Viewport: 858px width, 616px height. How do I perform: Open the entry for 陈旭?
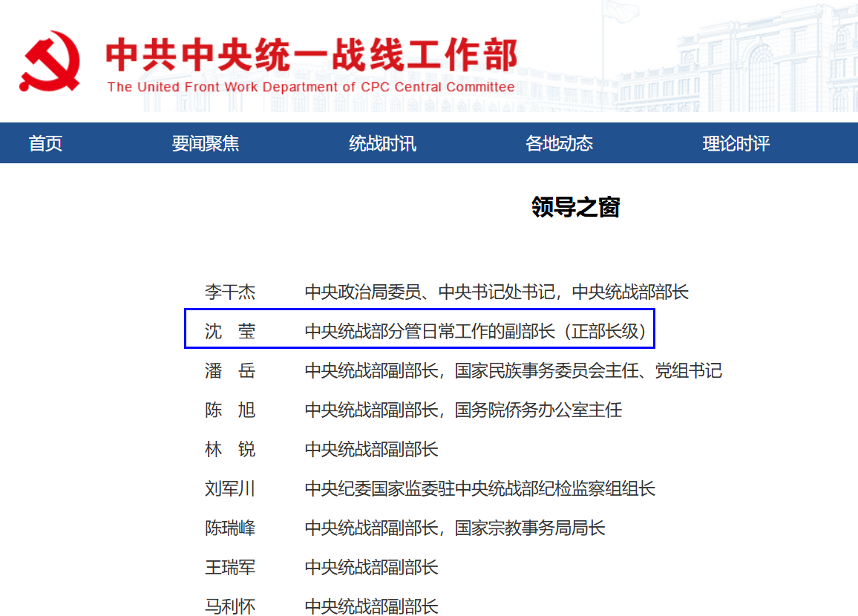(230, 410)
